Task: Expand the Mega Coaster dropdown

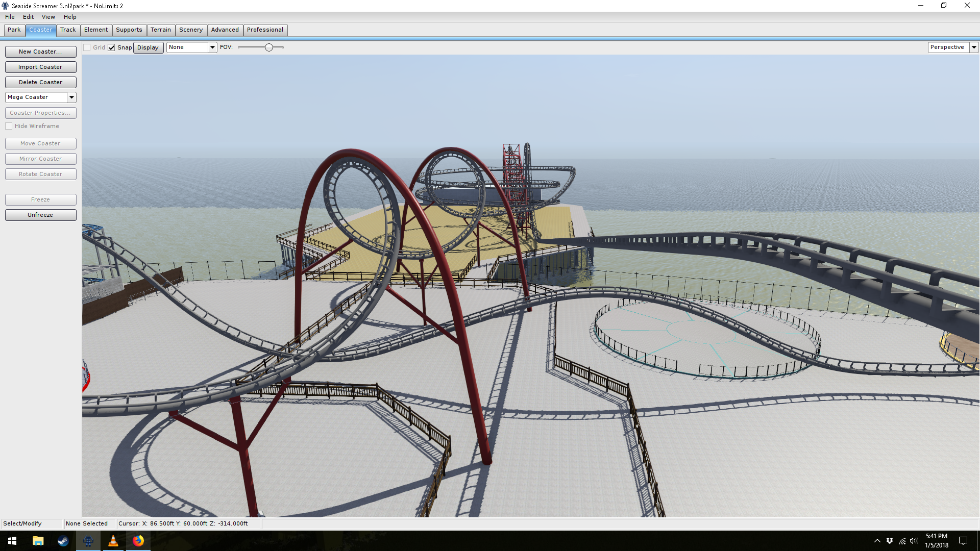Action: coord(71,97)
